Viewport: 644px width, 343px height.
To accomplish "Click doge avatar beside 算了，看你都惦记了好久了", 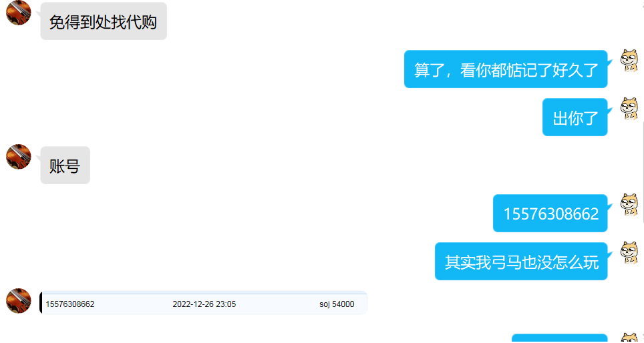I will [x=629, y=61].
